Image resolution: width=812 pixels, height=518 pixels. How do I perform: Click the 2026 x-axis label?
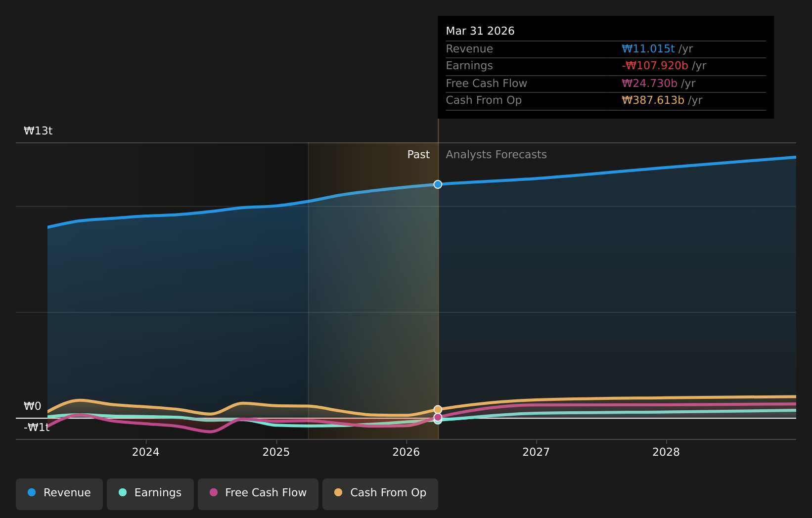point(406,452)
